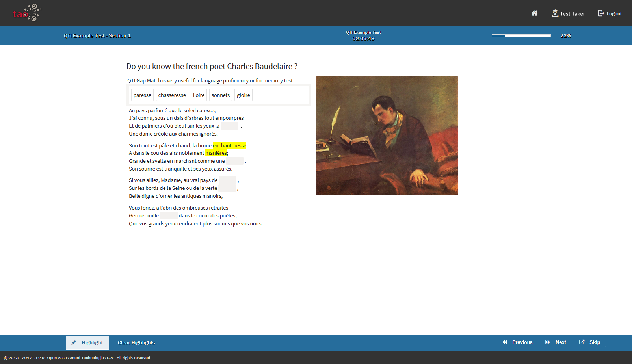Click the Test Taker user icon
The width and height of the screenshot is (632, 364).
[555, 13]
